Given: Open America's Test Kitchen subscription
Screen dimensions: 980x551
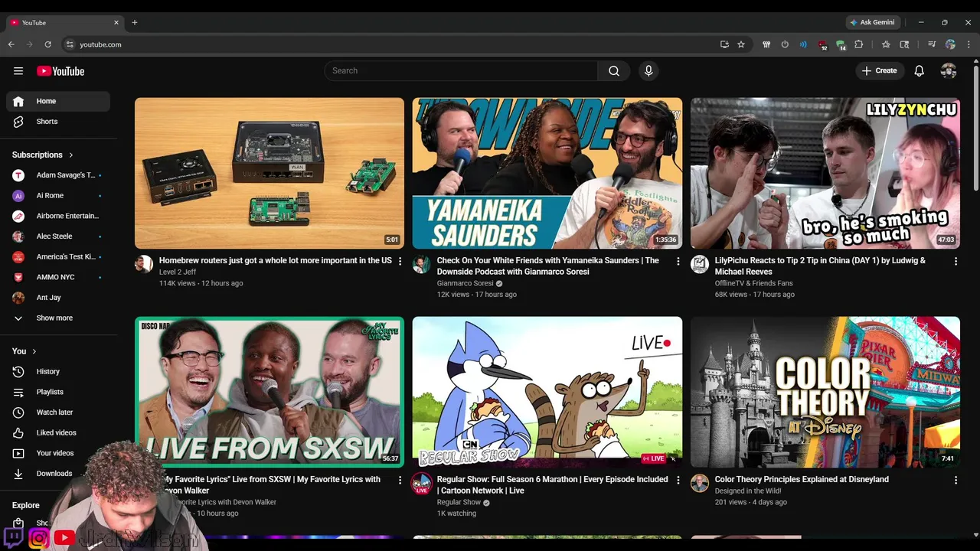Looking at the screenshot, I should click(58, 257).
